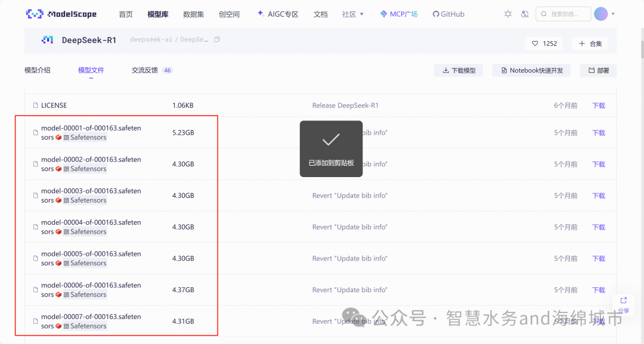Download model-00002-of-000163 file
Image resolution: width=644 pixels, height=344 pixels.
(599, 164)
